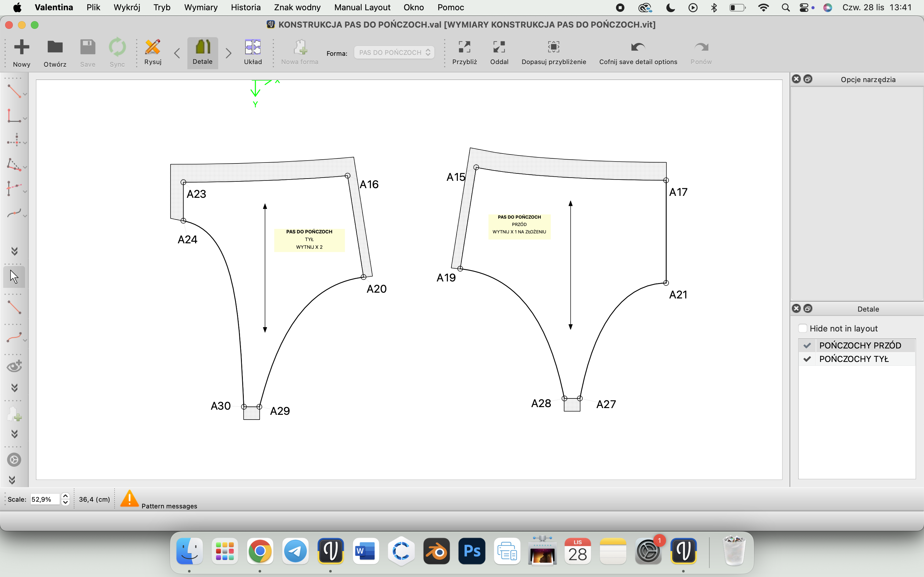Open the Wymiary menu
Screen dimensions: 924x577
point(201,7)
